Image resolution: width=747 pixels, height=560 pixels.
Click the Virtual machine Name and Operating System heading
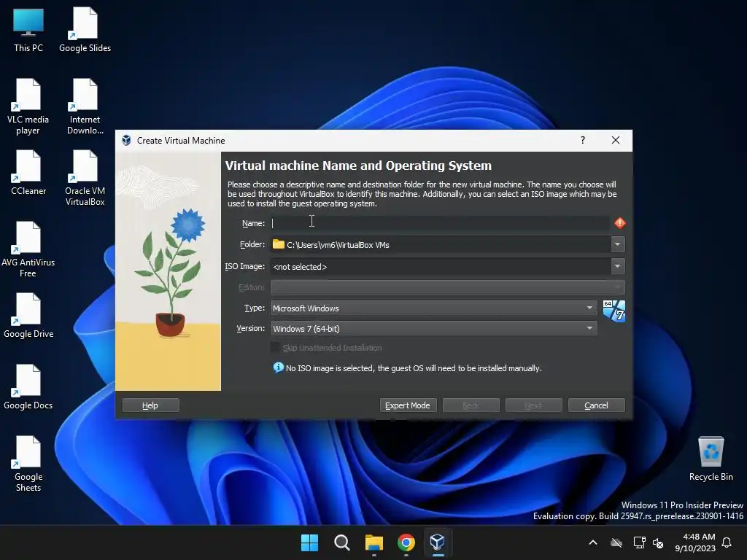coord(358,166)
